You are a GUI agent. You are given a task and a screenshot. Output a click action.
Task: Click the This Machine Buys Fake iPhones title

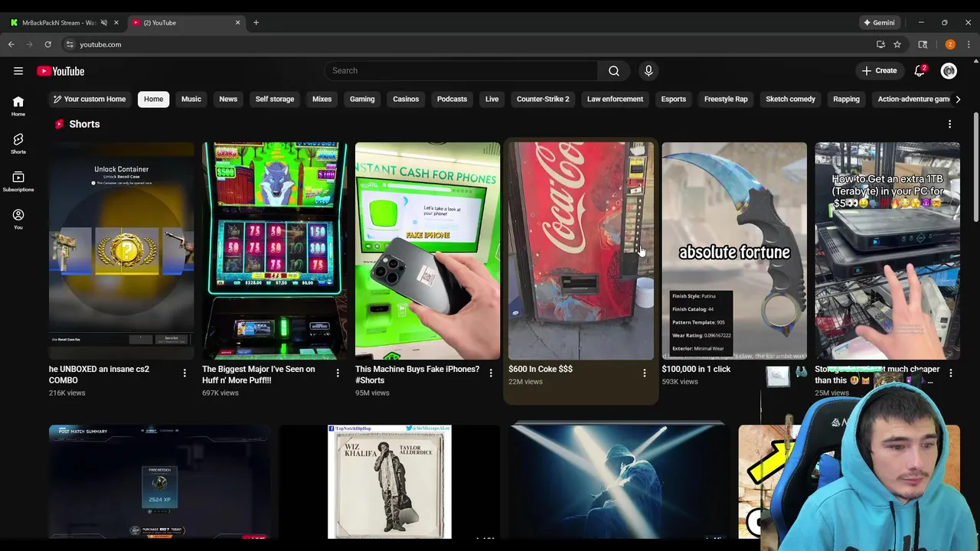click(417, 374)
